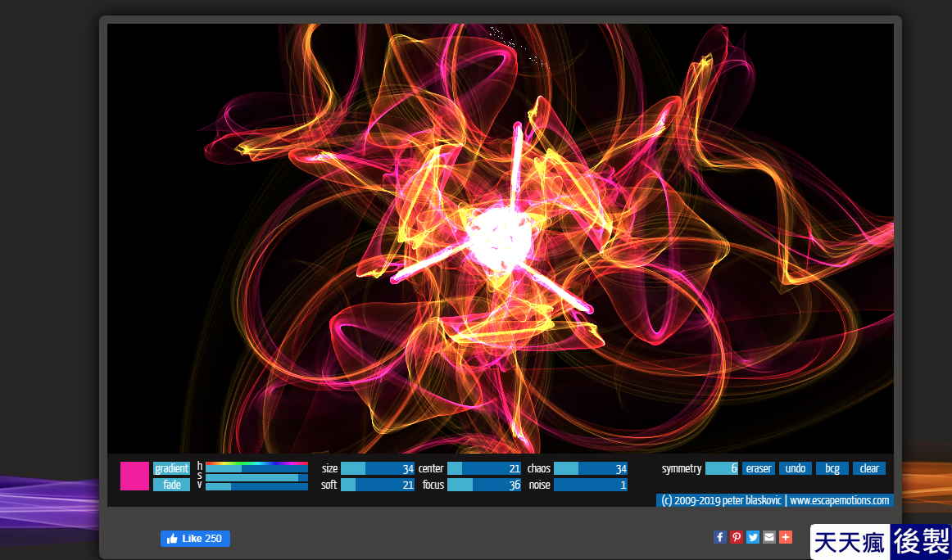Viewport: 952px width, 560px height.
Task: Share via the email envelope icon
Action: (769, 537)
